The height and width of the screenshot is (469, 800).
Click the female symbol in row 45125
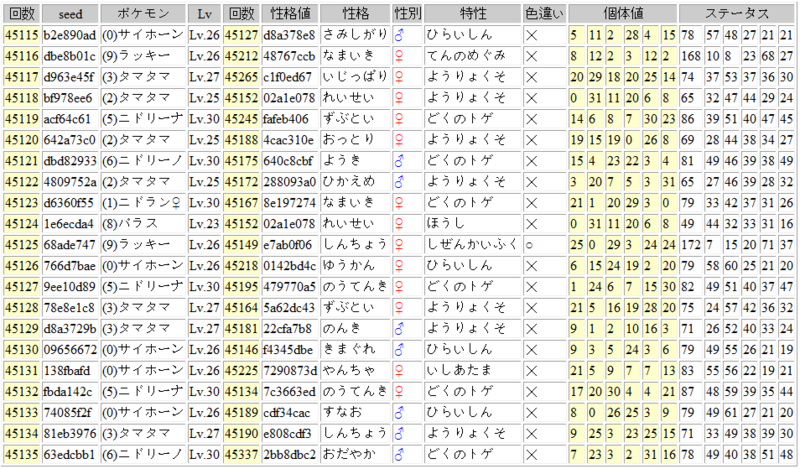click(399, 245)
